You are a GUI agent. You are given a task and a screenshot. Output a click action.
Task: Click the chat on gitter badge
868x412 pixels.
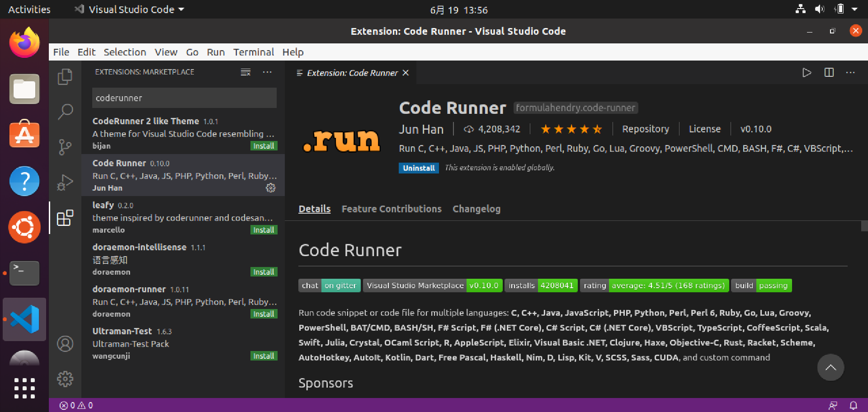tap(330, 286)
